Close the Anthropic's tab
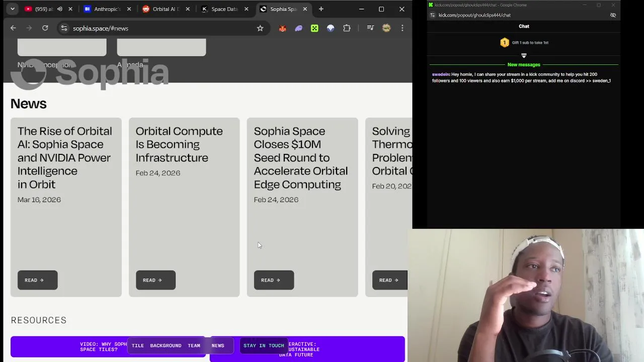The image size is (644, 362). click(129, 9)
